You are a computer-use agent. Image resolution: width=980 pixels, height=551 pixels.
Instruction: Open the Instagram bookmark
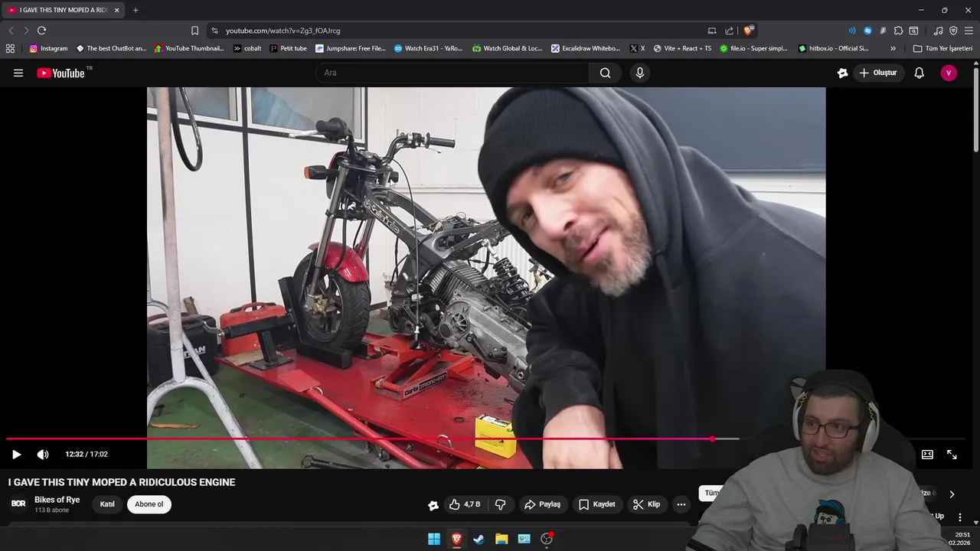(48, 48)
